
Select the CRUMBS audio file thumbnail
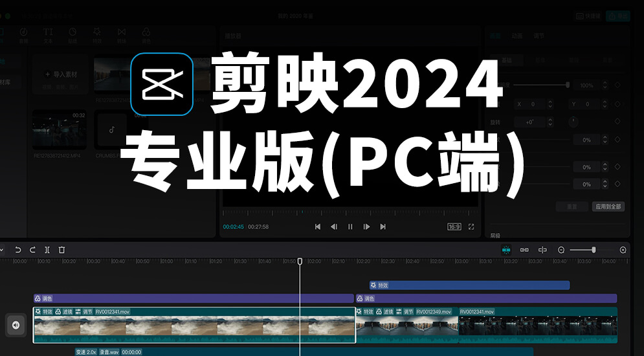tap(111, 129)
